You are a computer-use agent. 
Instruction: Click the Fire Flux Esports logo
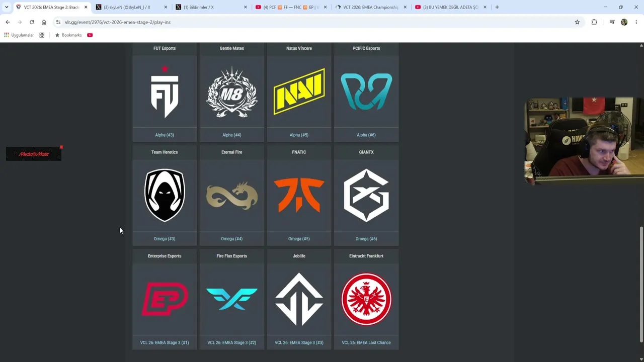click(x=232, y=299)
